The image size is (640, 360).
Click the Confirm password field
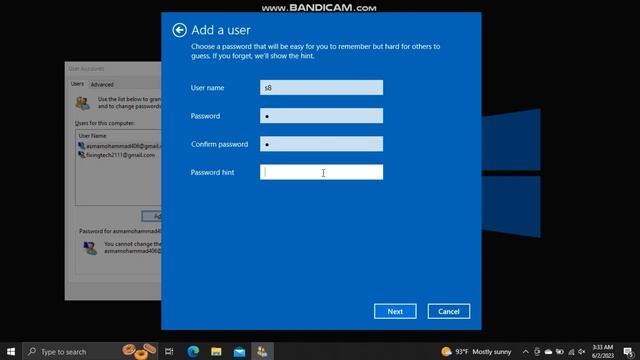click(x=321, y=144)
